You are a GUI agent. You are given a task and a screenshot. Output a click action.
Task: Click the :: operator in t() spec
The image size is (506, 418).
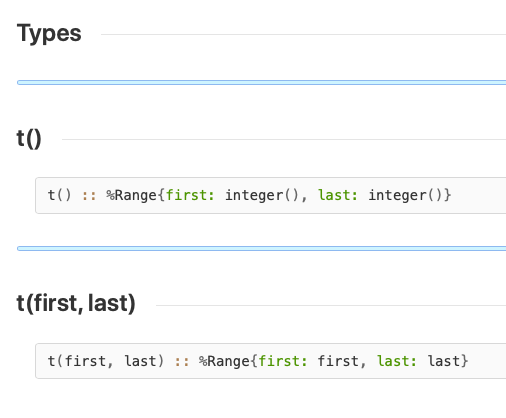pos(89,196)
